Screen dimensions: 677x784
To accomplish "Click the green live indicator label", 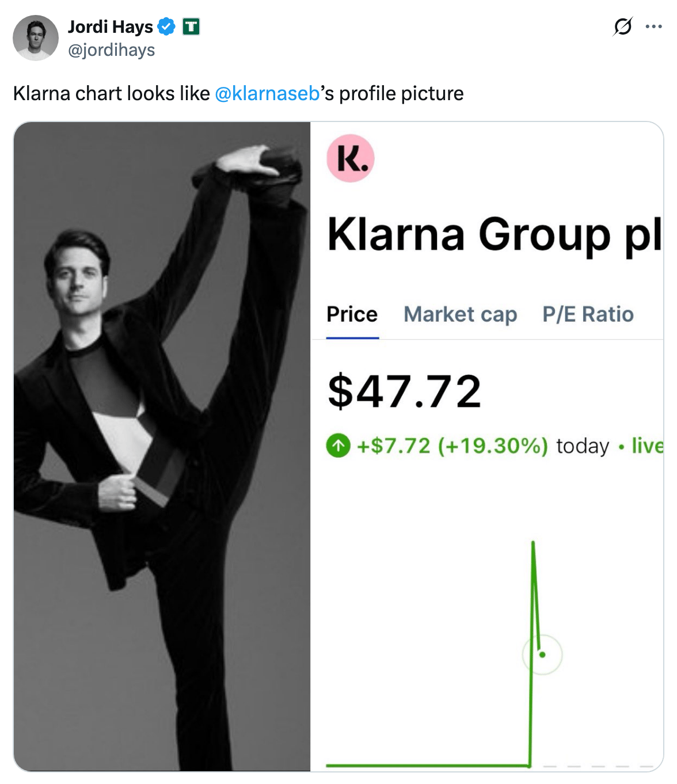I will (647, 446).
